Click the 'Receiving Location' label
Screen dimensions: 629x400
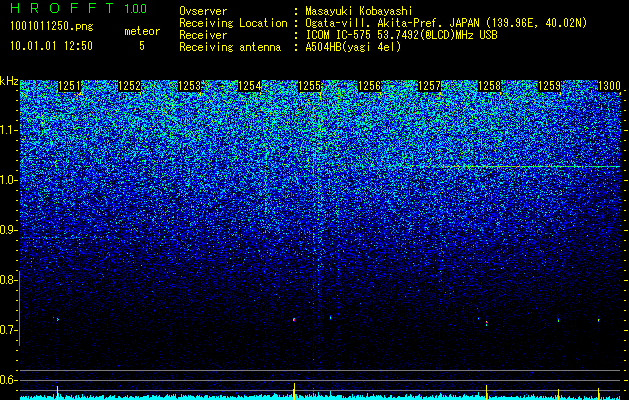pos(233,23)
